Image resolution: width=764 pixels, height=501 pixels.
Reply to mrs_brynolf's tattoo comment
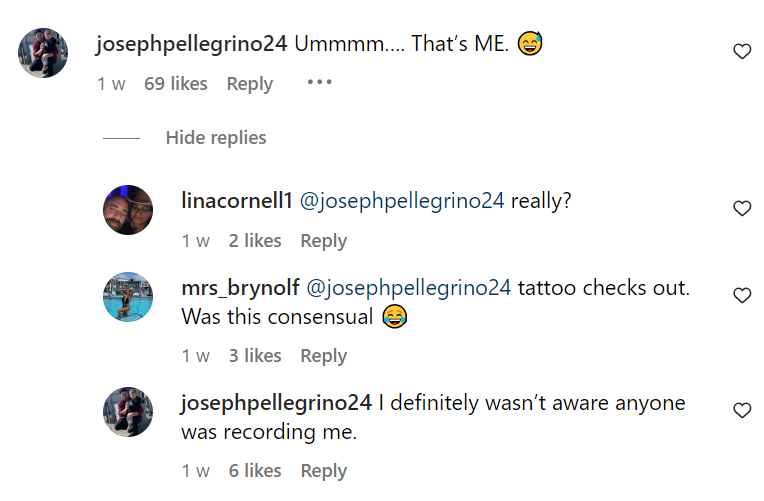[324, 356]
